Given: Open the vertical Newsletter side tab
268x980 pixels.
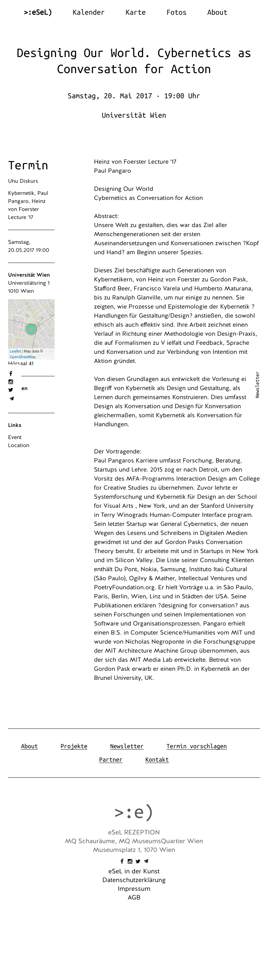Looking at the screenshot, I should tap(257, 385).
